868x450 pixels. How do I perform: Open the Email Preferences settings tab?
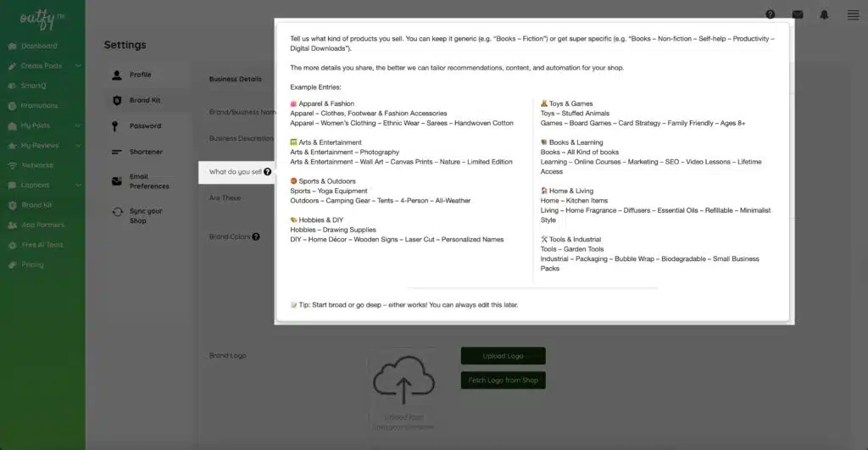[148, 181]
